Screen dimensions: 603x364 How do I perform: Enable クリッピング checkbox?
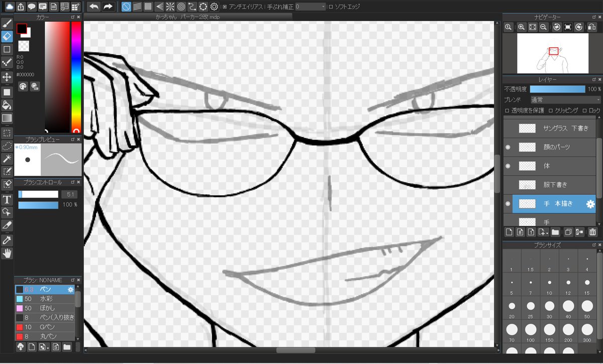[x=551, y=110]
